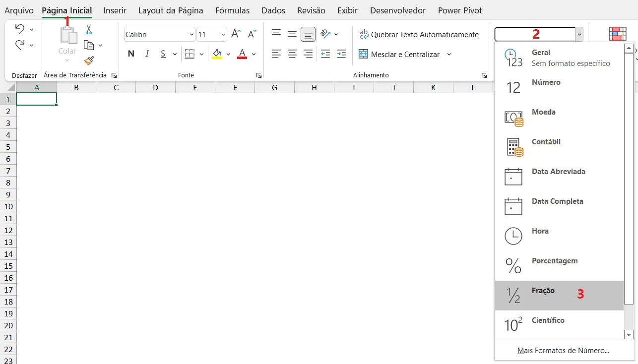Open the Power Pivot tab
The width and height of the screenshot is (638, 364).
click(x=460, y=10)
